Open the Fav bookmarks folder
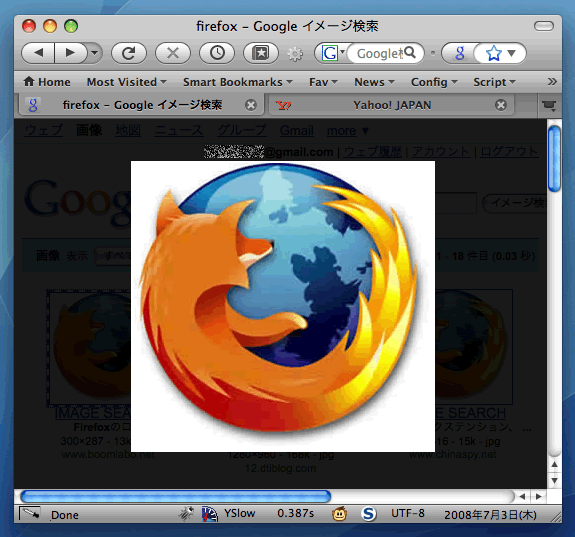 323,82
